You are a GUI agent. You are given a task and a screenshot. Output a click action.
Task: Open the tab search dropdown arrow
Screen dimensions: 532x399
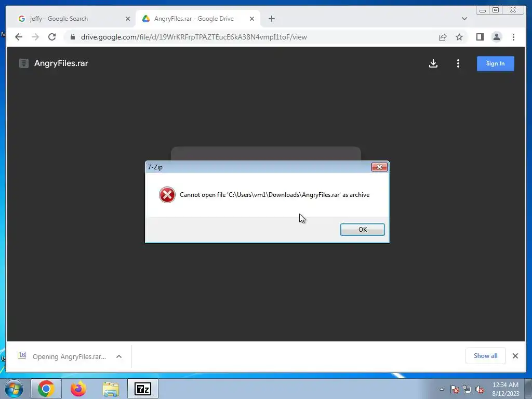464,19
